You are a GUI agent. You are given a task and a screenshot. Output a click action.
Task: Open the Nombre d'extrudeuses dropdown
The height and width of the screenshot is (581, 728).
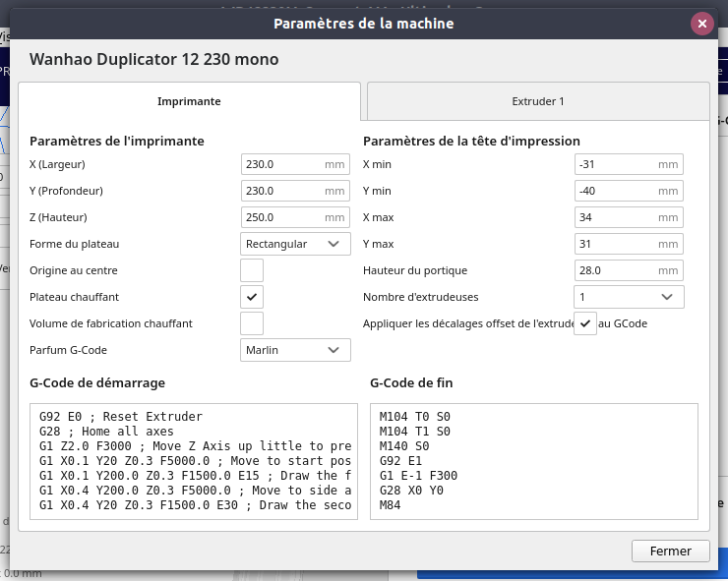[x=629, y=297]
